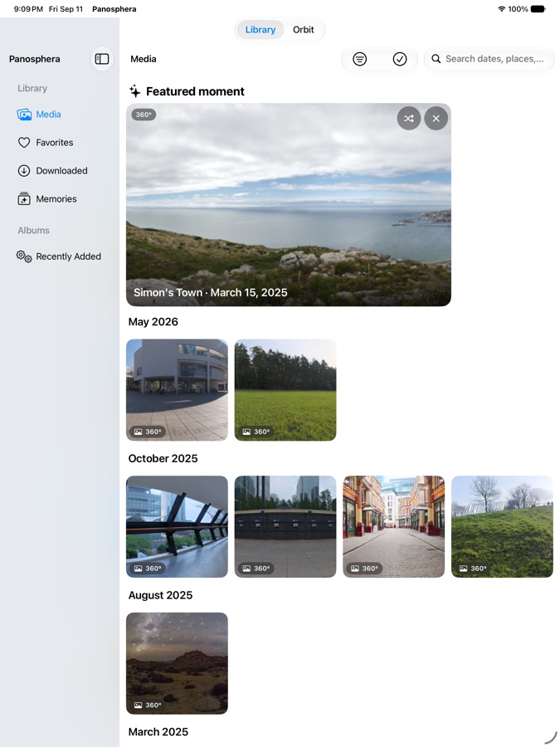Open the October 2025 glass walkway panorama

178,526
